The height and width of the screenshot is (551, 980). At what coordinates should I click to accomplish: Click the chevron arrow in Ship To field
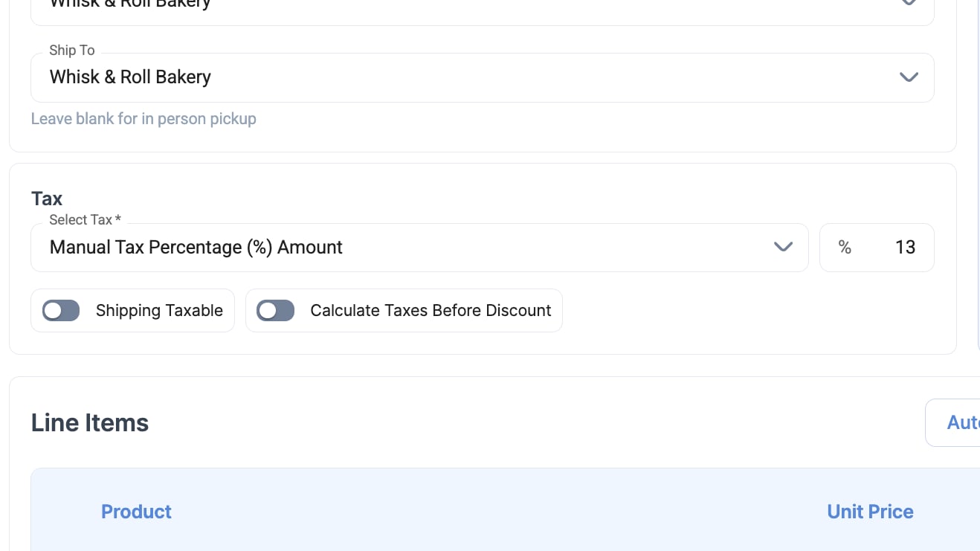(x=909, y=77)
